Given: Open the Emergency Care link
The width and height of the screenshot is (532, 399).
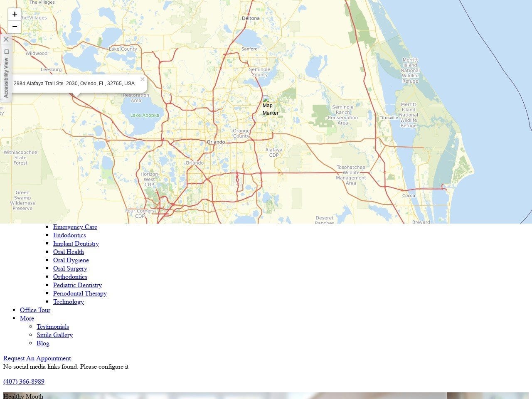Looking at the screenshot, I should point(75,227).
